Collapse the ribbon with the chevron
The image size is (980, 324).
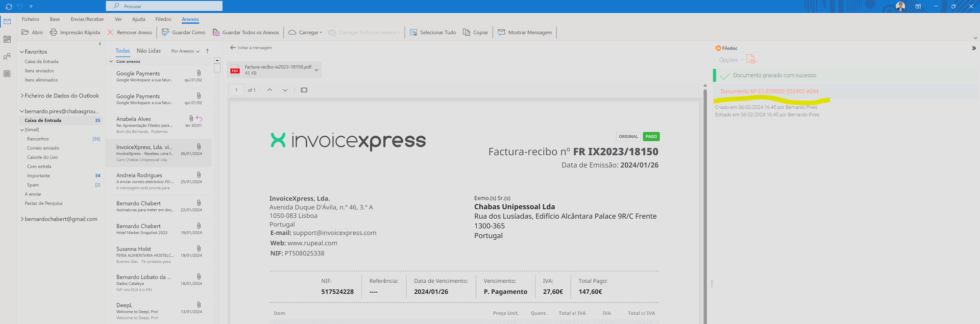[975, 38]
